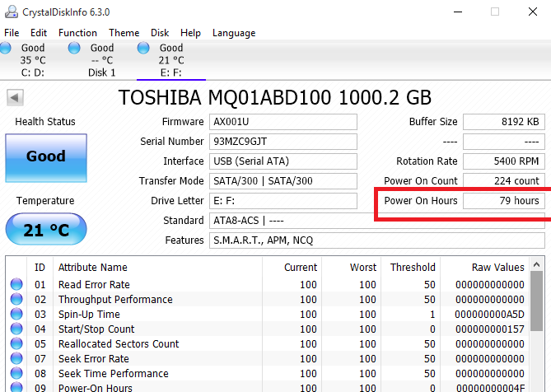The image size is (551, 392).
Task: Click the Interface field USB (Serial ATA)
Action: coord(283,161)
